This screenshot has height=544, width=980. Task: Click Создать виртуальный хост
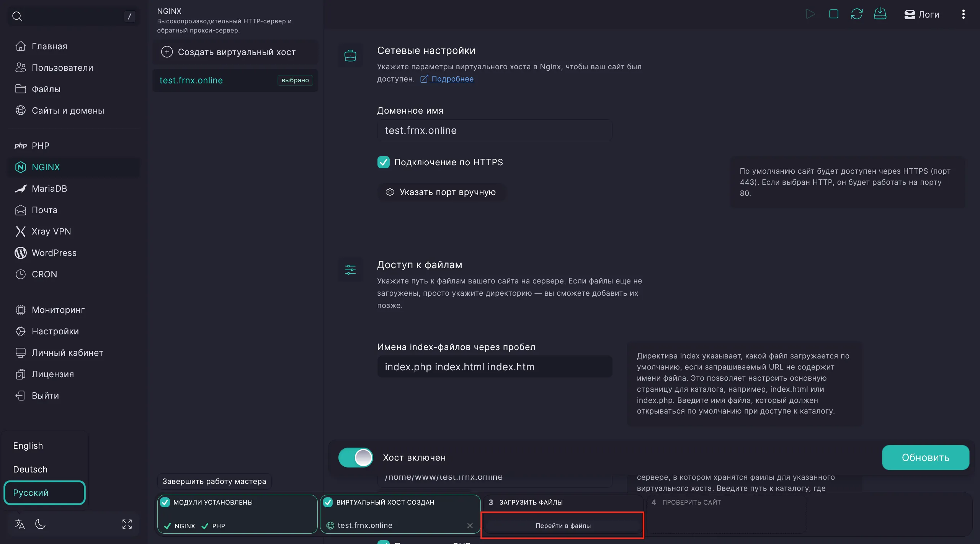235,52
